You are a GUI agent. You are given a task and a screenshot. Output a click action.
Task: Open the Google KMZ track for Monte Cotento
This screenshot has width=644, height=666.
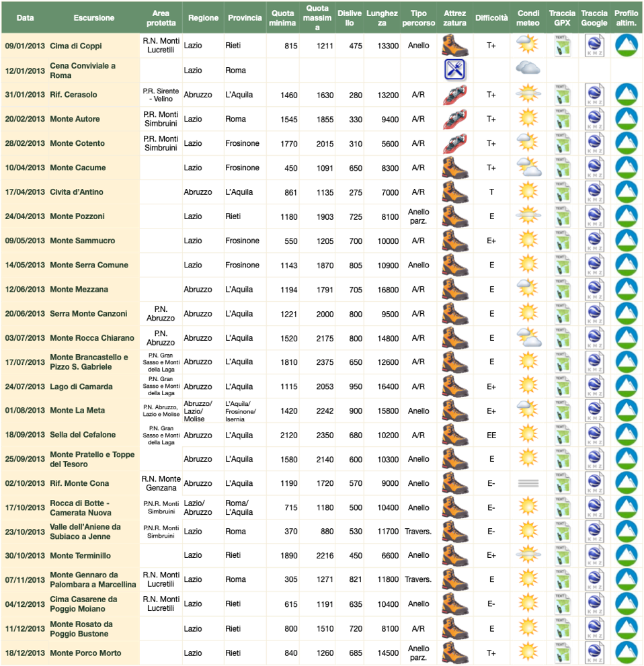click(x=594, y=144)
